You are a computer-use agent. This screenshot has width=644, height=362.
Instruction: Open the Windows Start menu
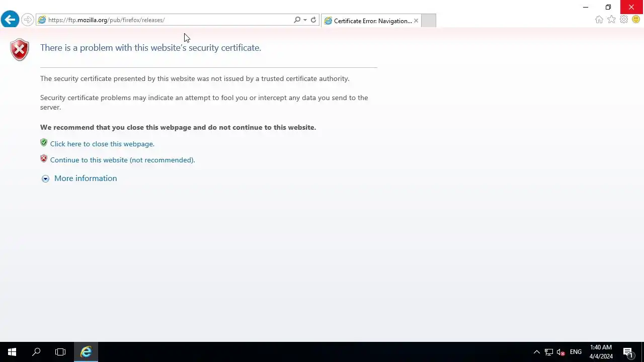12,352
